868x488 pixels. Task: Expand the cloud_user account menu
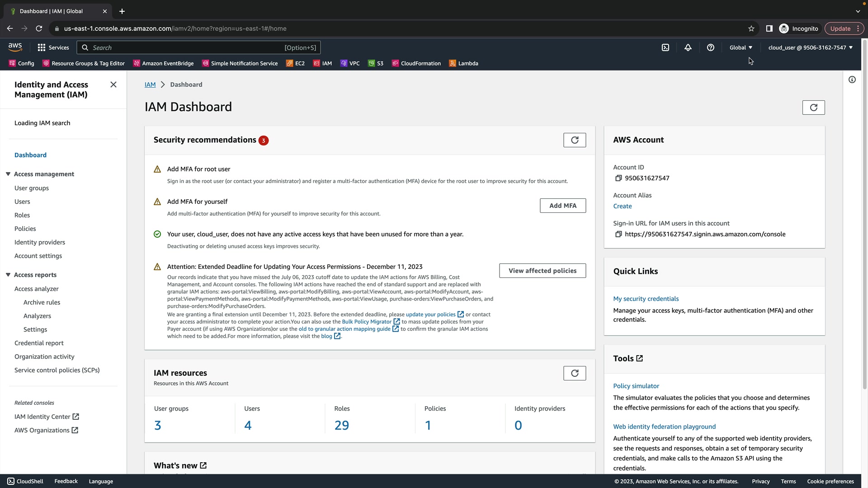coord(810,47)
